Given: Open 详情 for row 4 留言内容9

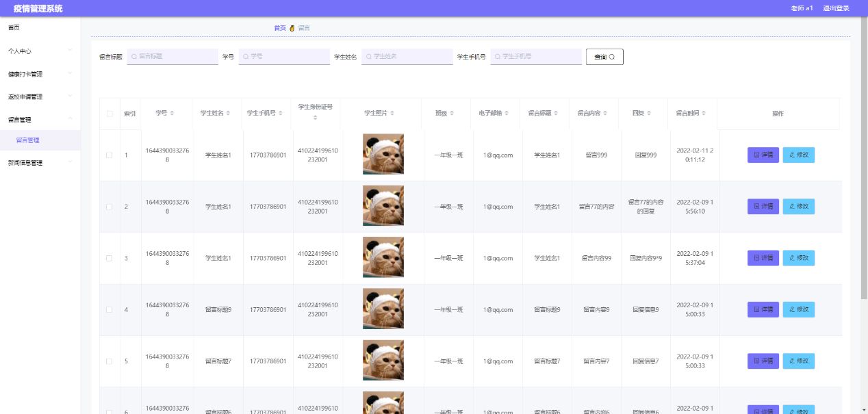Looking at the screenshot, I should coord(763,310).
